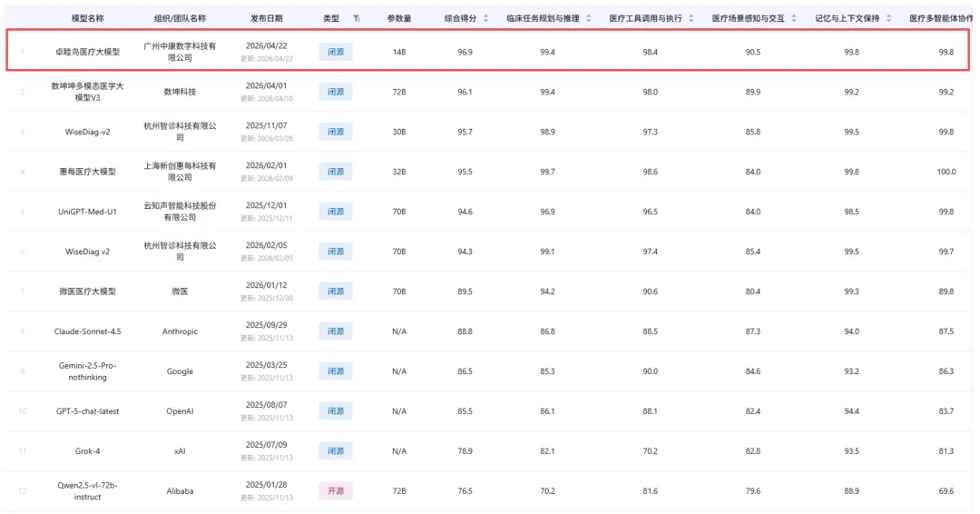Click the 参数量 column header

(x=399, y=19)
